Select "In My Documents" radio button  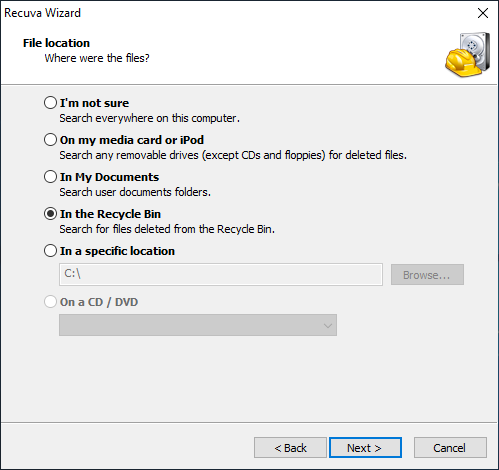click(50, 177)
